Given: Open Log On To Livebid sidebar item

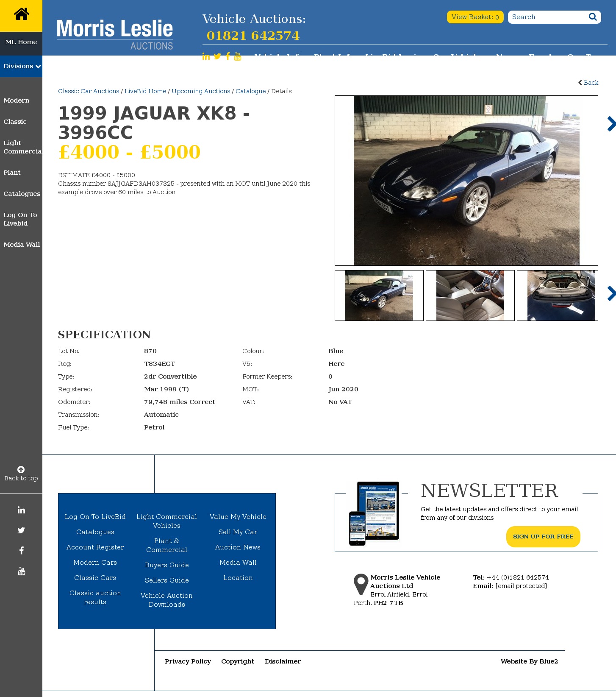Looking at the screenshot, I should pyautogui.click(x=20, y=219).
